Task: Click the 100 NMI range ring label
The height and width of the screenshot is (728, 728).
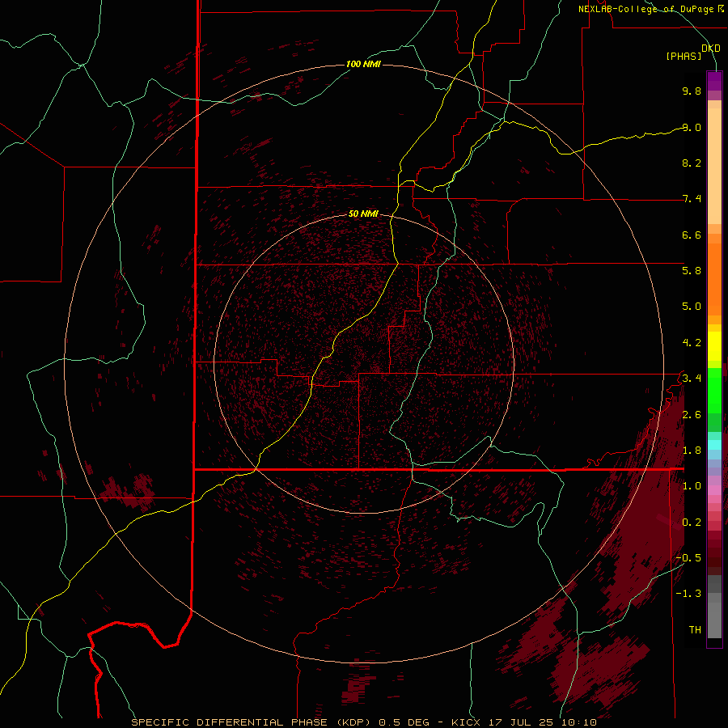Action: [x=363, y=64]
